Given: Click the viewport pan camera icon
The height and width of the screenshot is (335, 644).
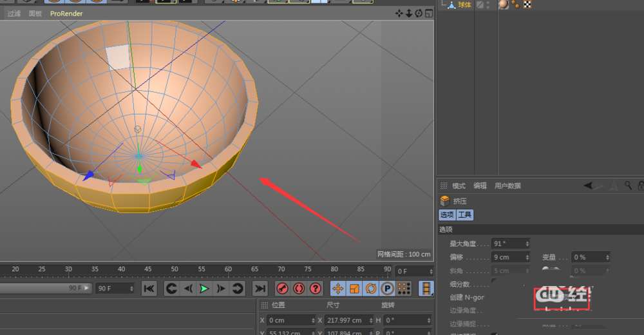Looking at the screenshot, I should pyautogui.click(x=399, y=14).
